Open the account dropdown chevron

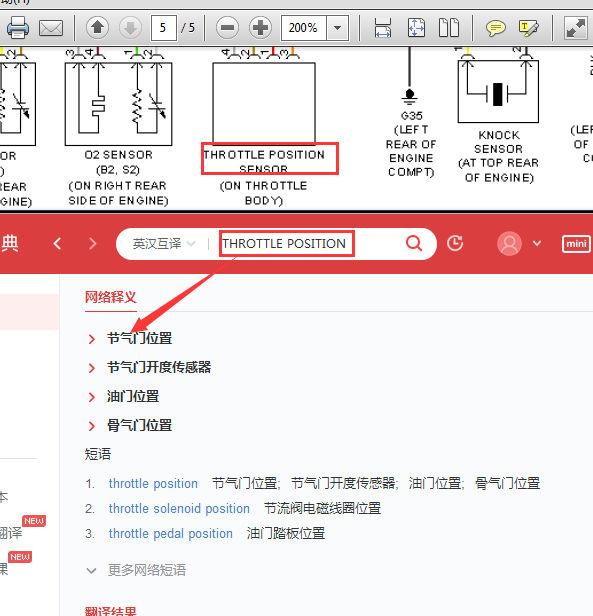pyautogui.click(x=537, y=244)
